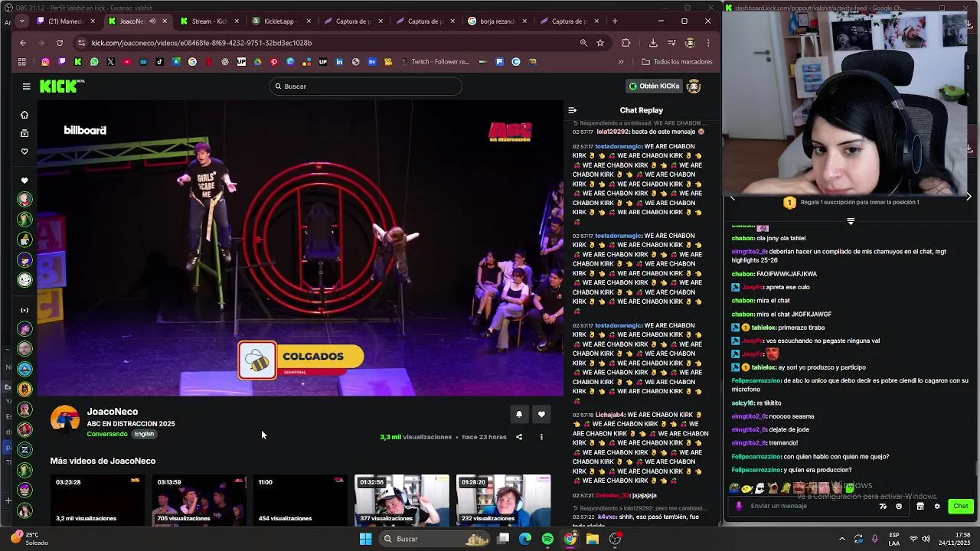The width and height of the screenshot is (980, 551).
Task: Open Kick home icon in left sidebar
Action: click(24, 115)
